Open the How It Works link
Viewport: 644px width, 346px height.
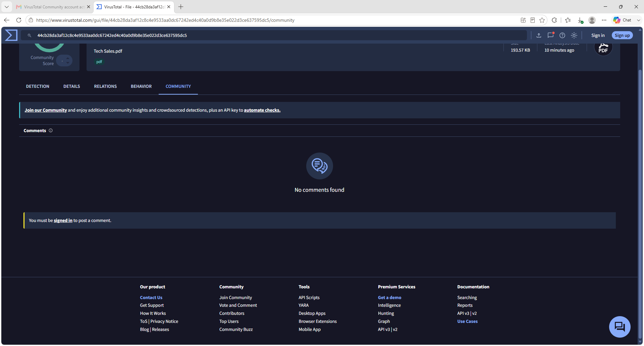click(x=153, y=313)
